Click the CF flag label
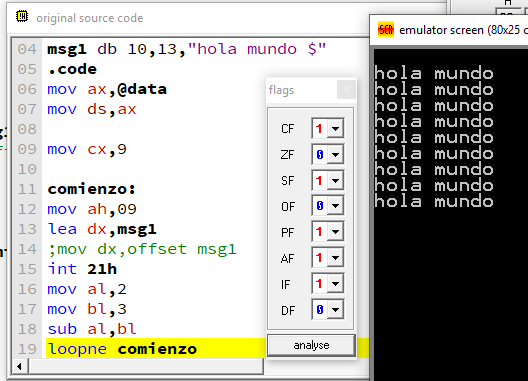This screenshot has height=381, width=528. click(288, 128)
